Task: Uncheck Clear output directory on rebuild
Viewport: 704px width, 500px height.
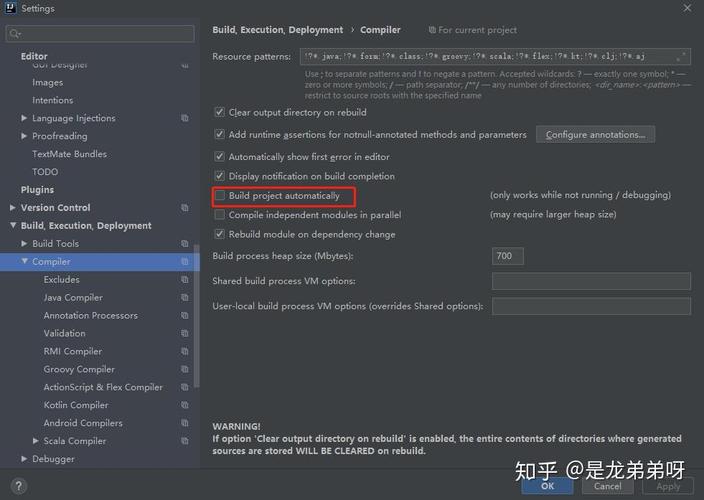Action: coord(220,113)
